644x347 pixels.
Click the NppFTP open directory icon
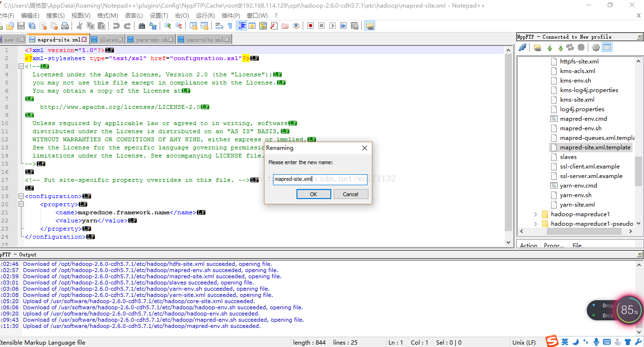pyautogui.click(x=537, y=47)
